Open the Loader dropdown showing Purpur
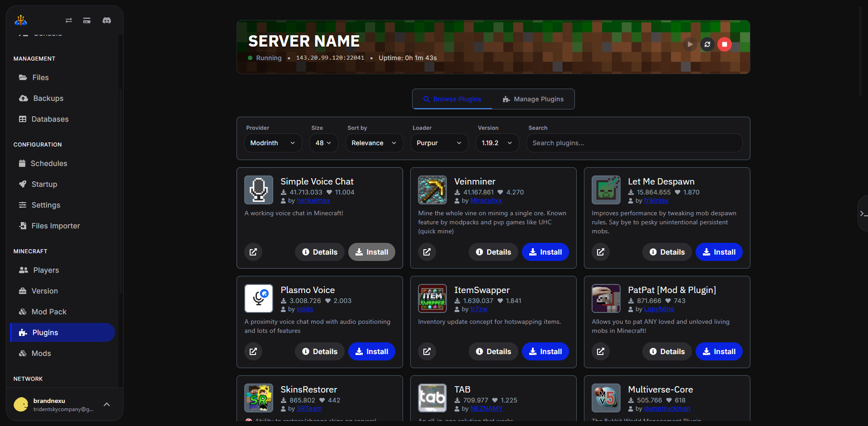This screenshot has width=868, height=426. (x=439, y=143)
